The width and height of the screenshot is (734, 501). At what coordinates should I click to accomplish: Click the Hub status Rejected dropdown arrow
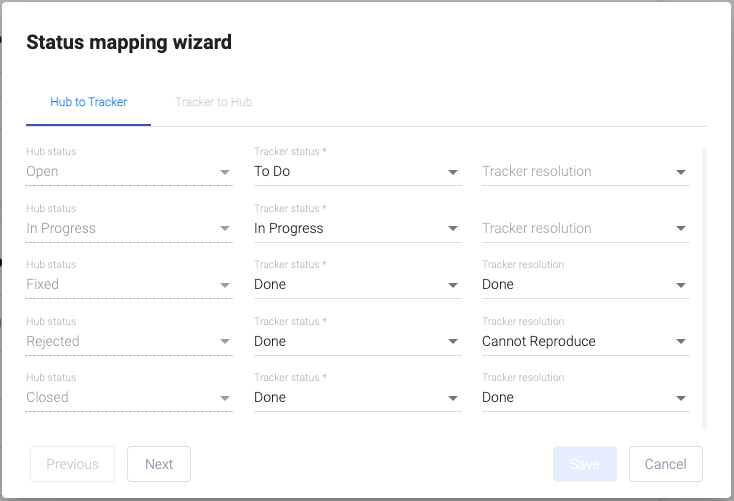tap(225, 342)
